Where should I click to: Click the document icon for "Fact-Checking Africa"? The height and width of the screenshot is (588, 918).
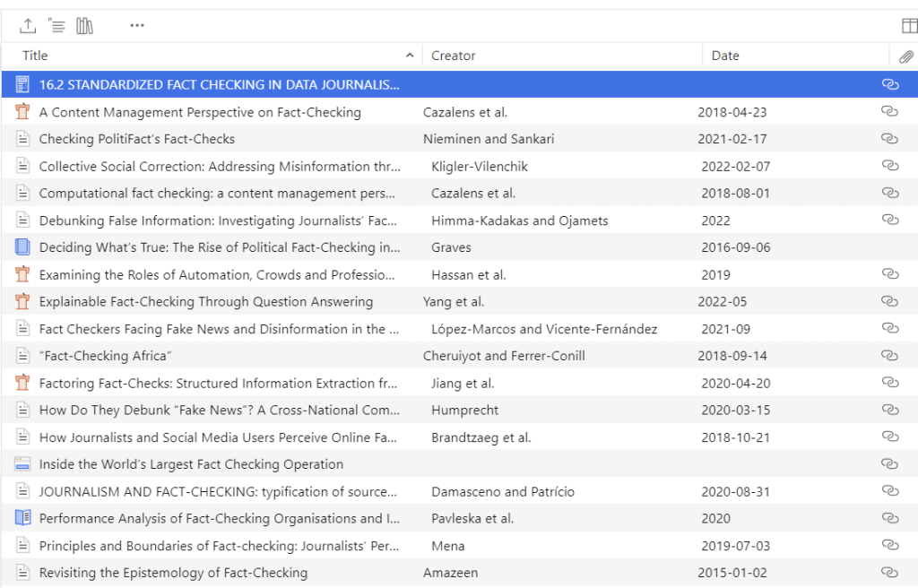click(22, 356)
